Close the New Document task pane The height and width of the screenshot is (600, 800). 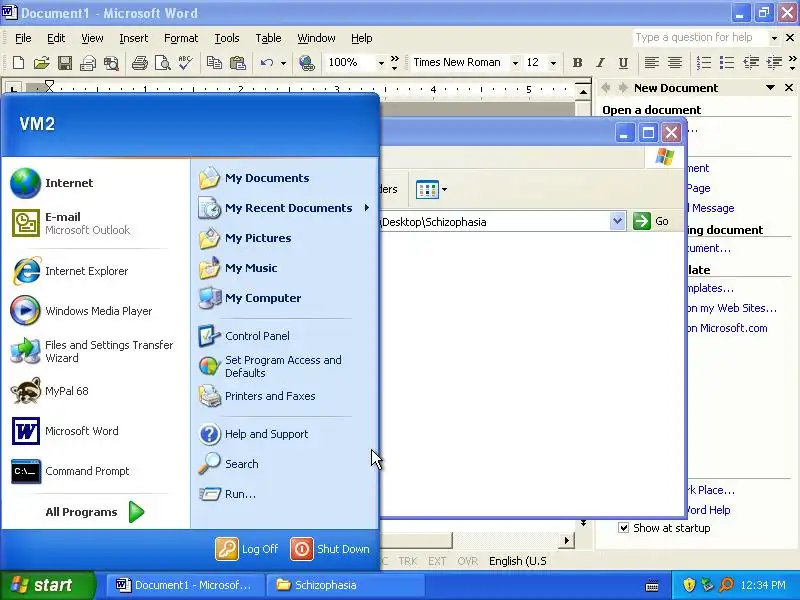coord(789,88)
